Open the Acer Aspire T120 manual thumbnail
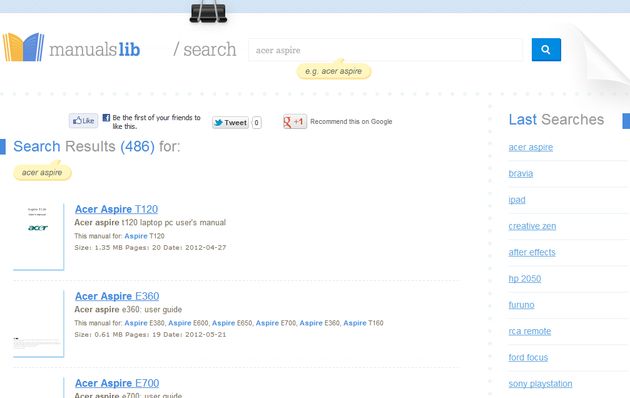Screen dimensions: 630x398 (x=38, y=236)
